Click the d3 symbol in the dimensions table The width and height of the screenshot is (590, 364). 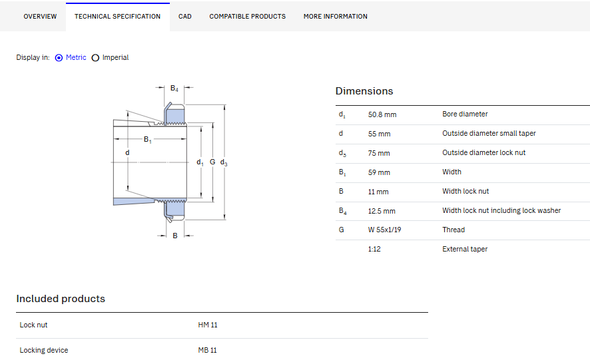pyautogui.click(x=342, y=153)
